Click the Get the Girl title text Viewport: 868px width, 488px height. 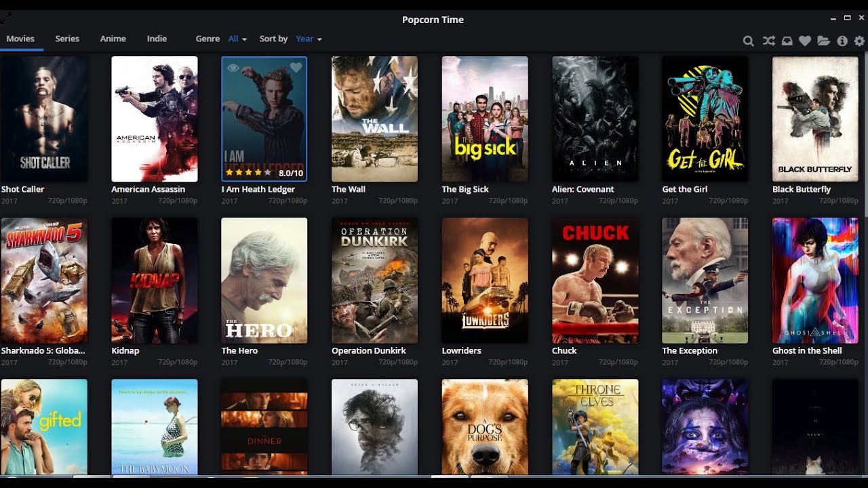click(685, 190)
